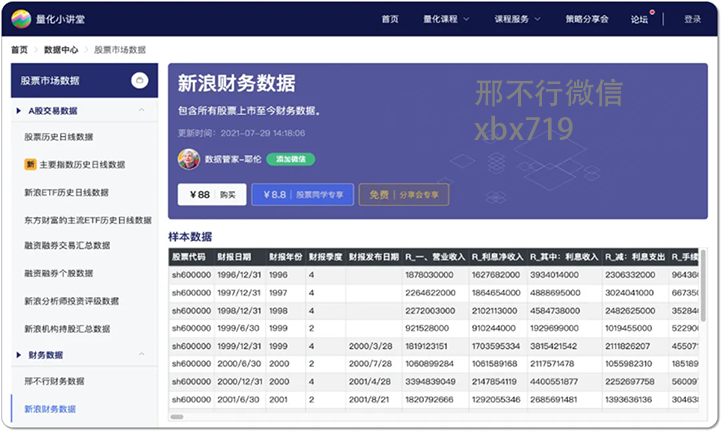Collapse the 财务数据 section chevron

[142, 354]
